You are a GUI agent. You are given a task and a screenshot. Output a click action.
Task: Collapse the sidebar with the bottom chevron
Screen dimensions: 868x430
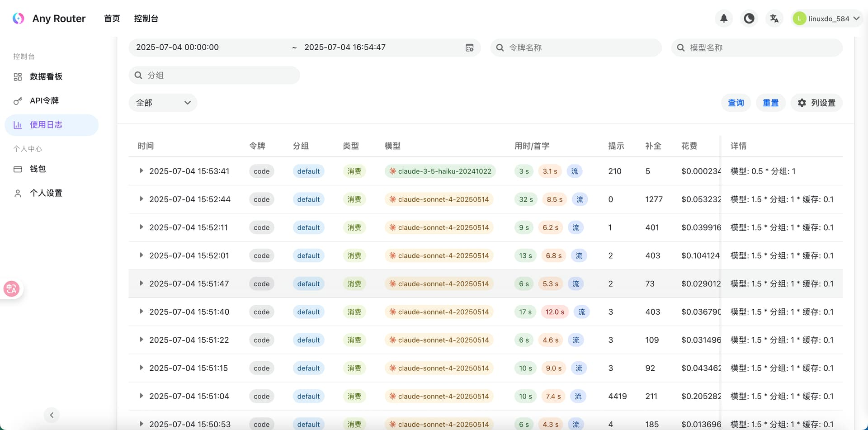pos(51,415)
